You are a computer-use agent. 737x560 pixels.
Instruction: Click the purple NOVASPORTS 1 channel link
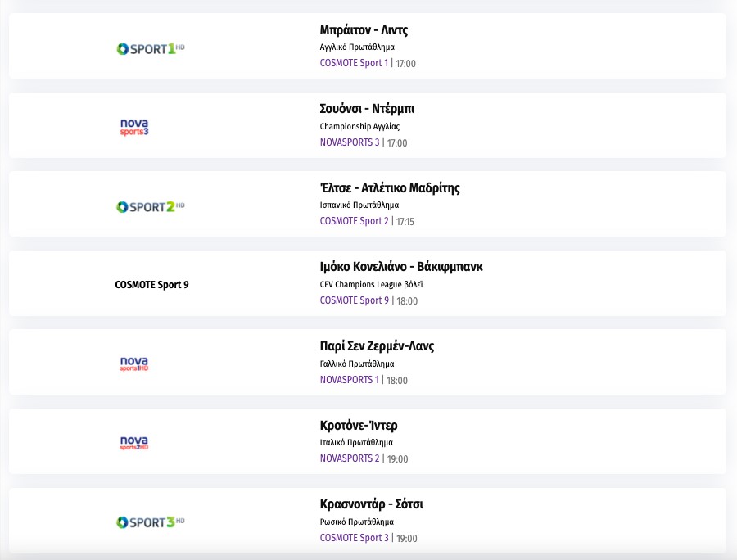pyautogui.click(x=350, y=380)
